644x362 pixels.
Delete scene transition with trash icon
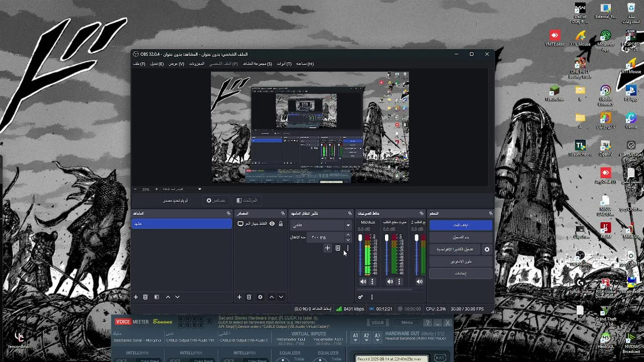click(x=338, y=248)
